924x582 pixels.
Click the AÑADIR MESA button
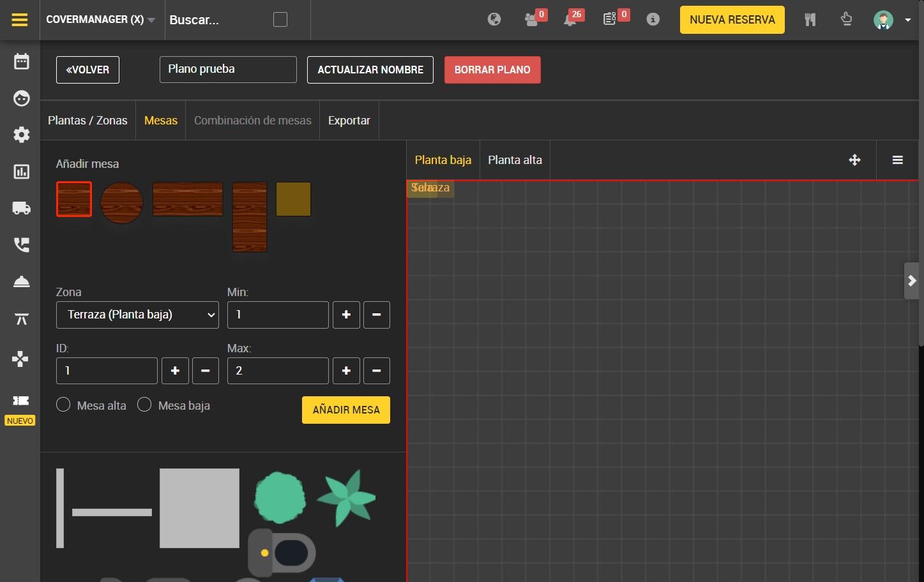(x=345, y=410)
